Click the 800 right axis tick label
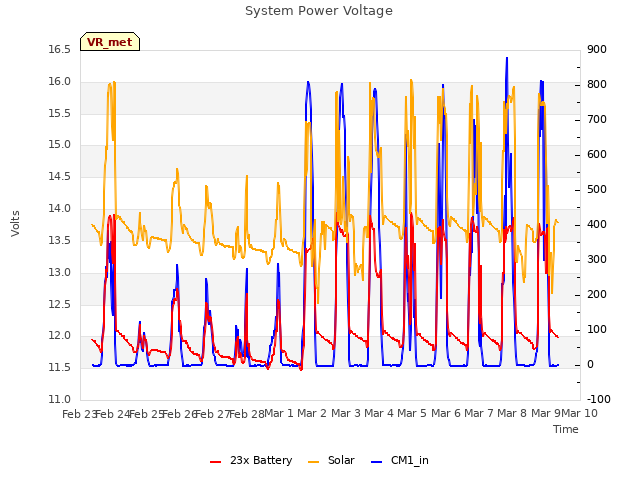This screenshot has height=480, width=640. click(597, 84)
